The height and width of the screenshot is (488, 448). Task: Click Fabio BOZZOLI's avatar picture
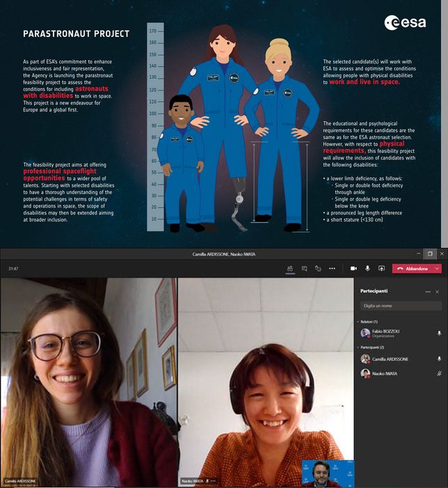click(365, 333)
